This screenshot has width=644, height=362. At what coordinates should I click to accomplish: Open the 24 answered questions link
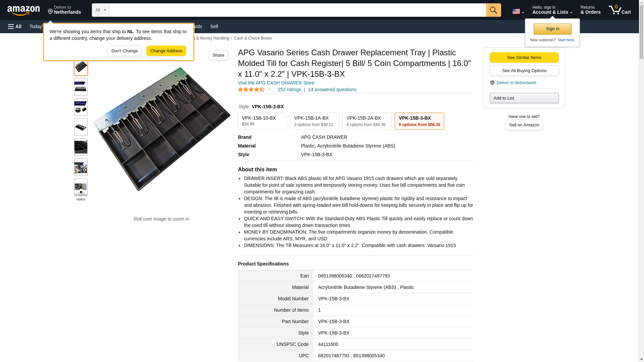click(332, 90)
